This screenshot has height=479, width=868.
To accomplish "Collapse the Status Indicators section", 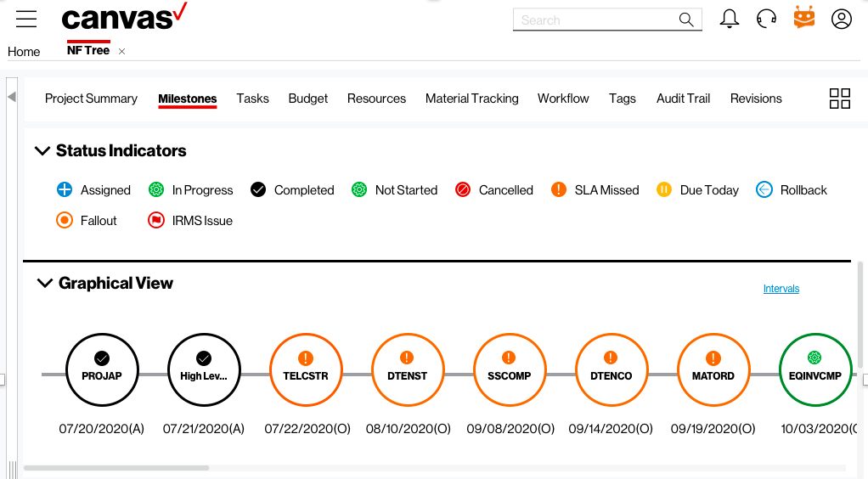I will click(x=42, y=150).
